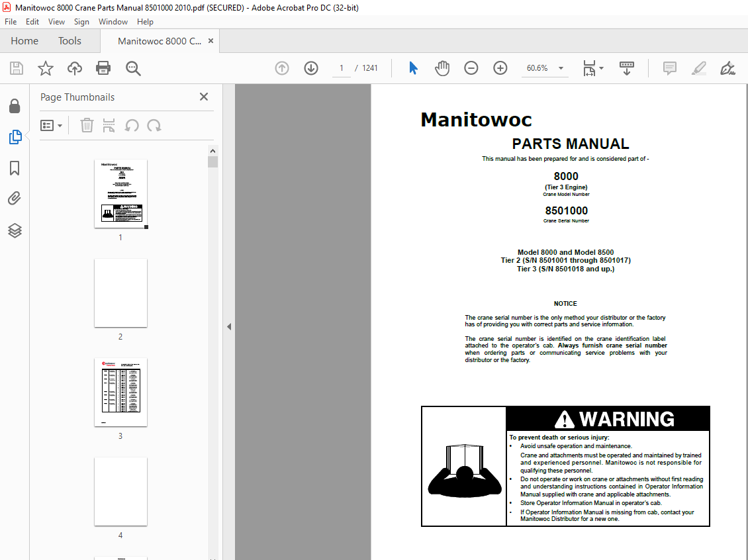The width and height of the screenshot is (748, 560).
Task: Open the File menu
Action: tap(11, 21)
